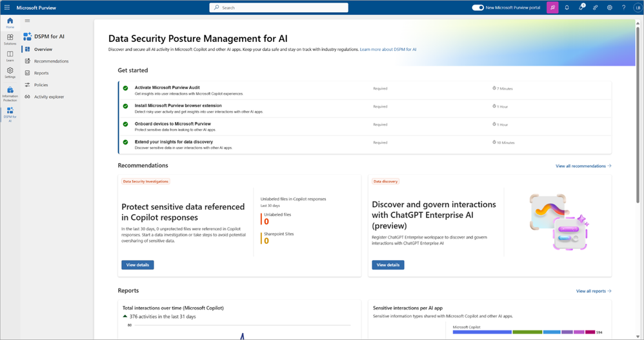
Task: Click the magenta segment of Copilot bar
Action: (x=590, y=332)
